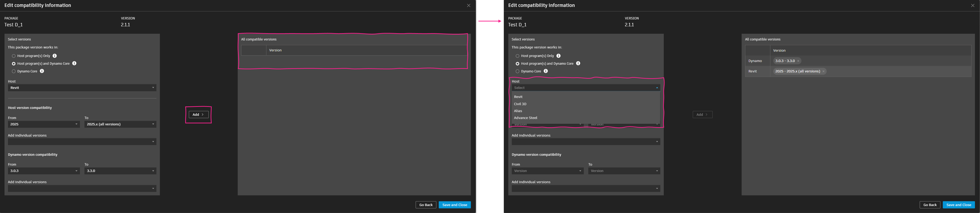This screenshot has height=213, width=980.
Task: Click info icon beside right dialog's Dynamo Core option
Action: [546, 71]
